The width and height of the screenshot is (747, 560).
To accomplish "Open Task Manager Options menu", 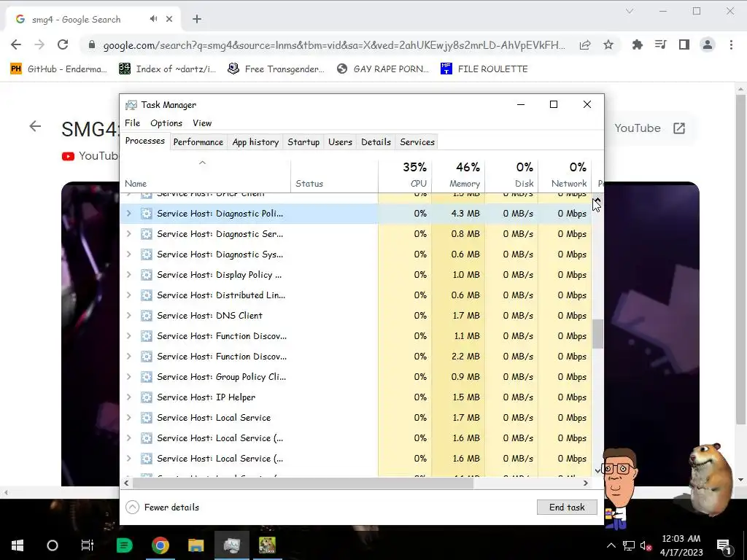I will [x=166, y=122].
